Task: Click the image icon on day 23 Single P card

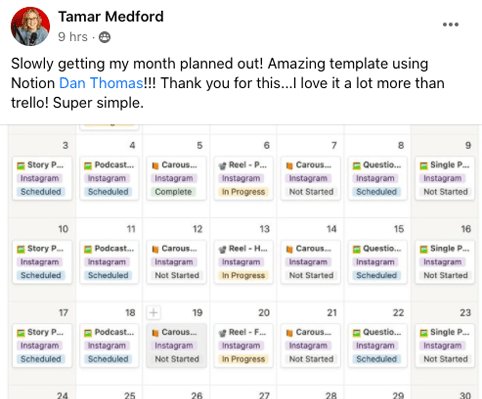Action: coord(424,333)
